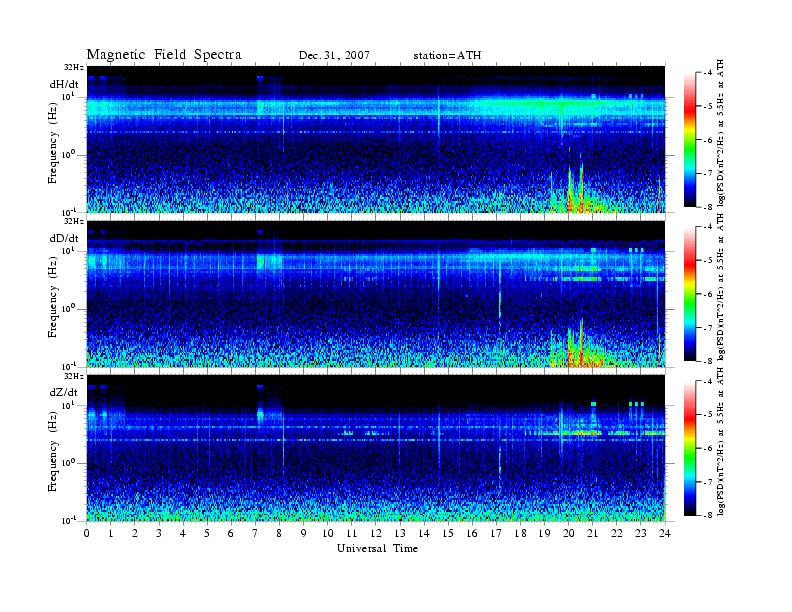Click the hour 22 tick label
Screen dimensions: 792x612
click(617, 533)
